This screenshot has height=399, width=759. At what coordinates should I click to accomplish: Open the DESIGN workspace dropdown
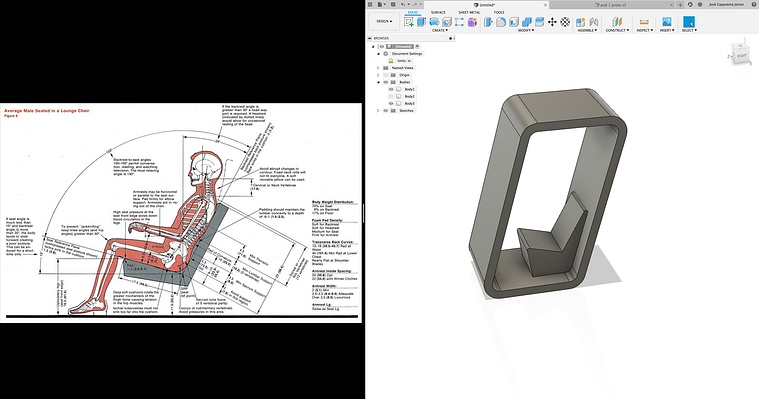(384, 21)
